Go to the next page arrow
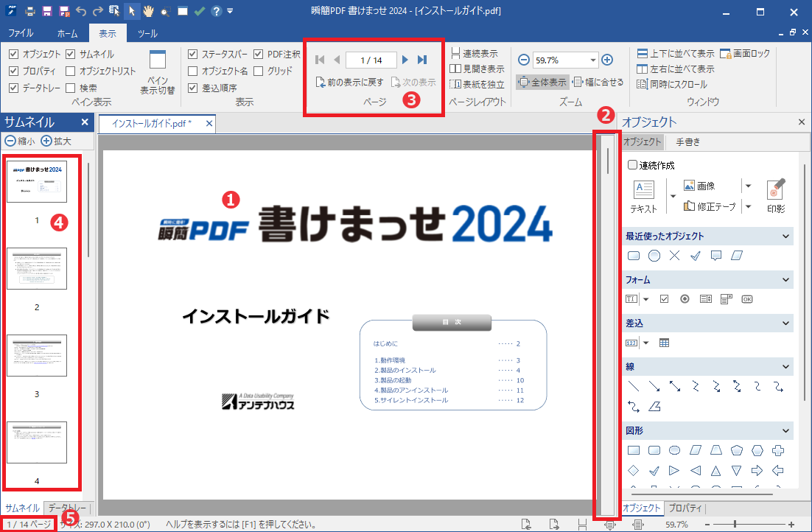 (x=405, y=60)
